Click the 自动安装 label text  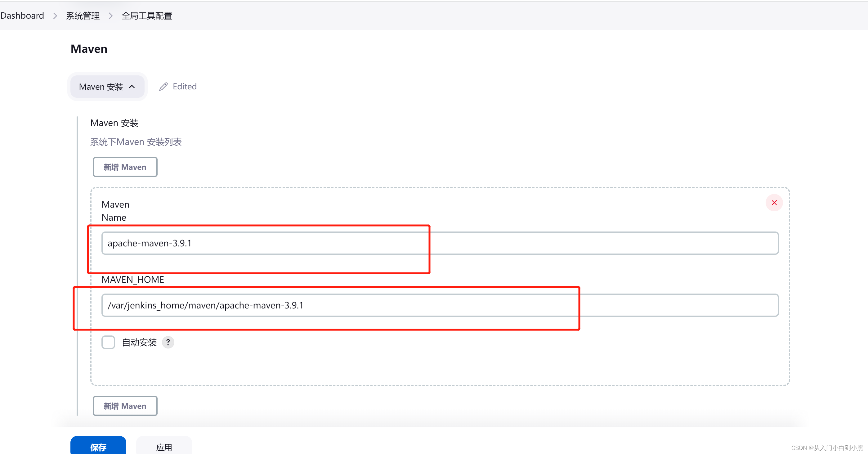coord(139,342)
